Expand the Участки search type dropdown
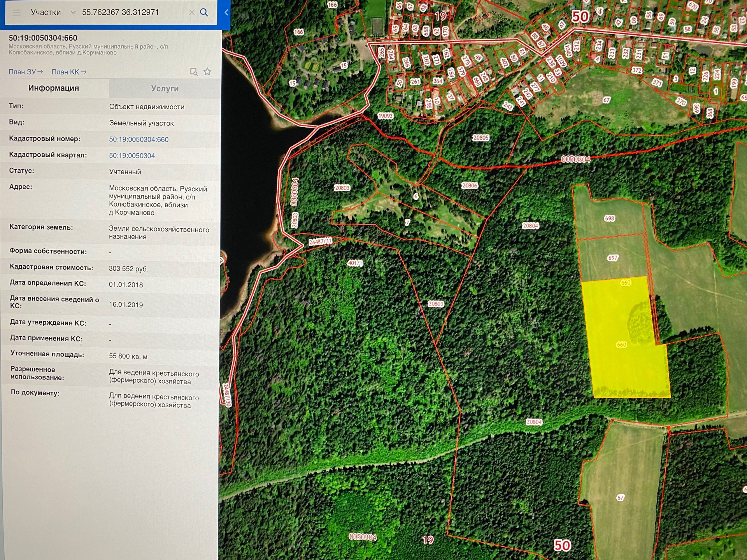This screenshot has width=747, height=560. [x=73, y=12]
